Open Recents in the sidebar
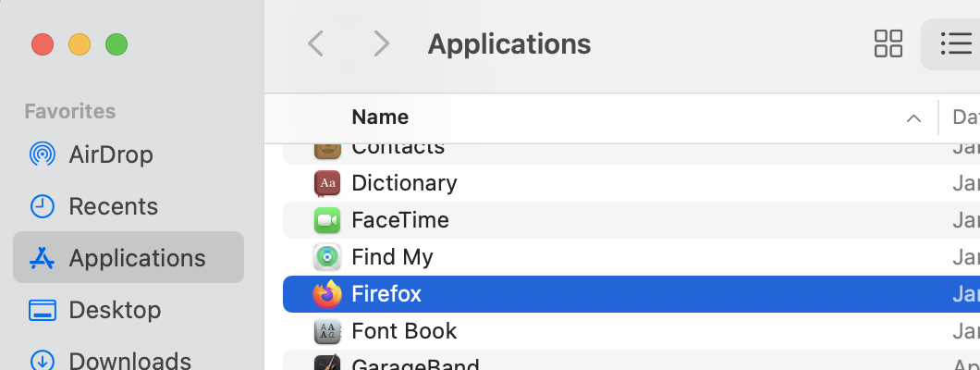Image resolution: width=980 pixels, height=370 pixels. pyautogui.click(x=129, y=206)
